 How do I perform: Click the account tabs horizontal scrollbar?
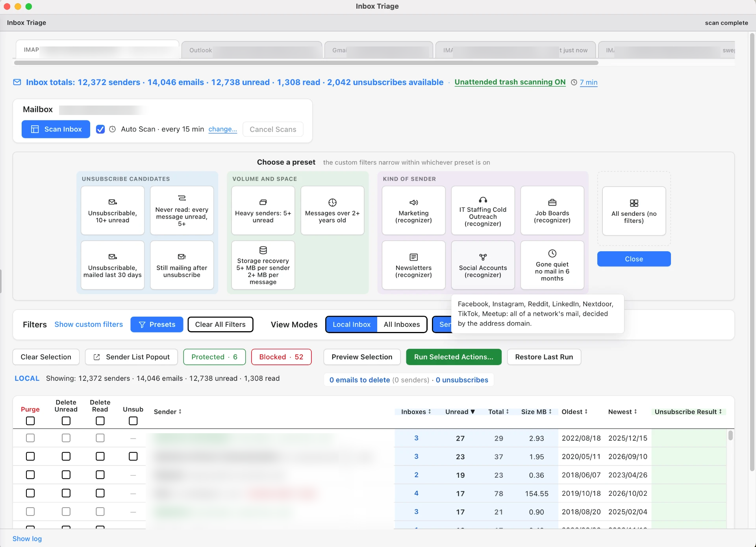click(x=306, y=63)
